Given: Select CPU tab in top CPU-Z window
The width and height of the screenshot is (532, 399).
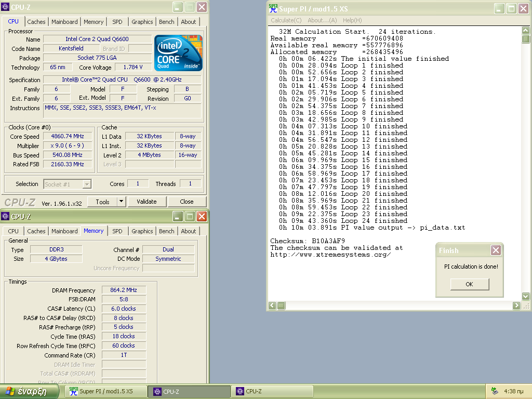Looking at the screenshot, I should point(13,21).
